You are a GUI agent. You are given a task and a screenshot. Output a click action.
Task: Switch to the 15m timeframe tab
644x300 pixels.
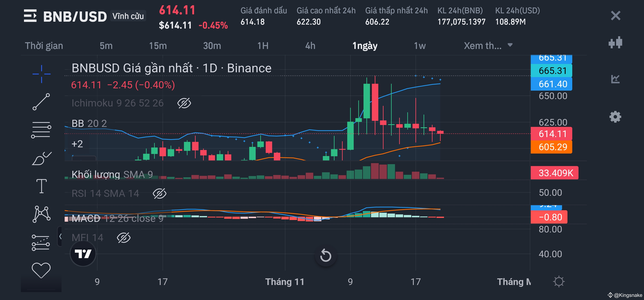[158, 46]
